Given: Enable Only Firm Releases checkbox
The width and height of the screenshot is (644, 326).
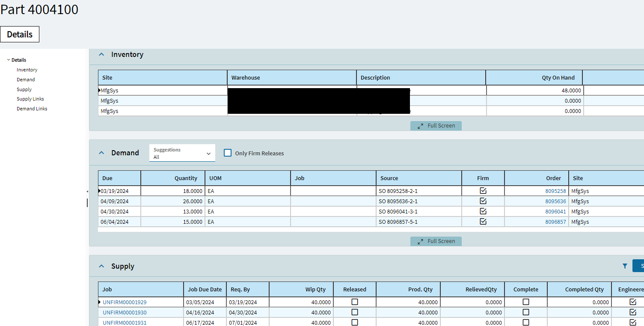Looking at the screenshot, I should 228,153.
